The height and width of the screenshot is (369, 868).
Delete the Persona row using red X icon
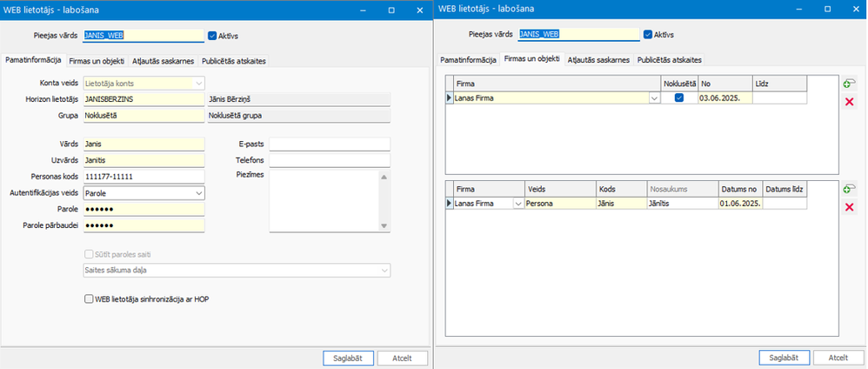tap(849, 207)
